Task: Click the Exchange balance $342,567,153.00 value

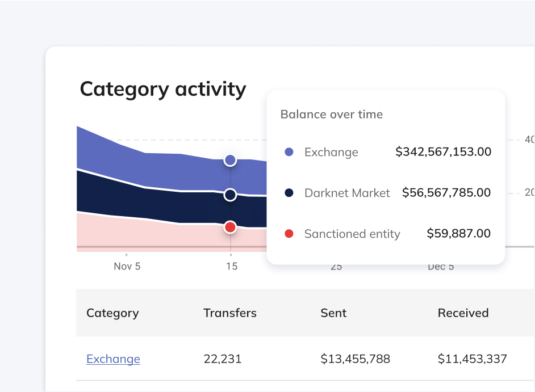Action: pyautogui.click(x=443, y=152)
